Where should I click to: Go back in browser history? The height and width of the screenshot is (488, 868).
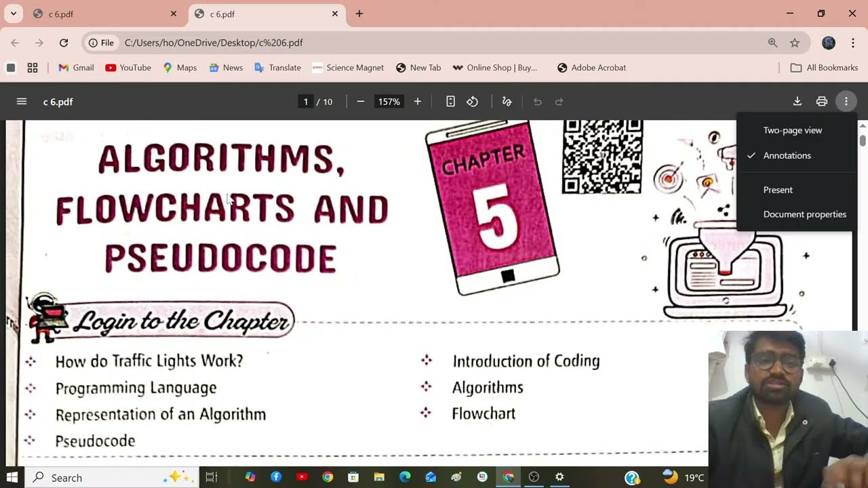pos(15,43)
